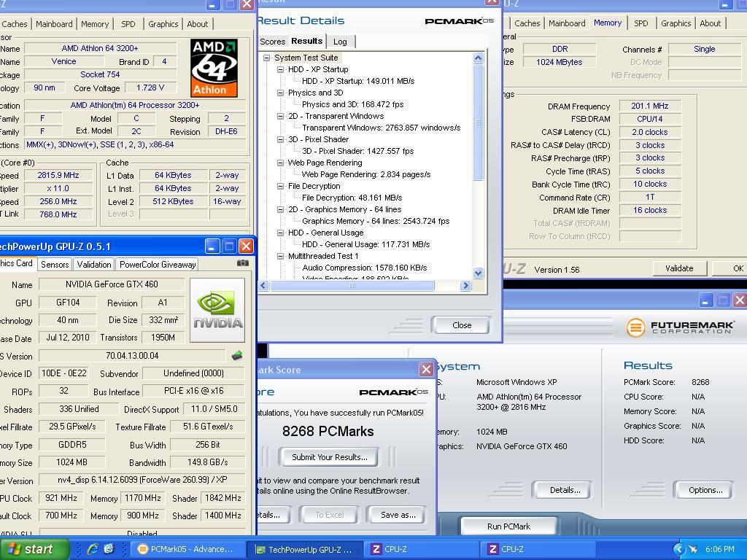Click the GPU-Z screenshot camera icon
The width and height of the screenshot is (747, 560).
click(x=242, y=262)
